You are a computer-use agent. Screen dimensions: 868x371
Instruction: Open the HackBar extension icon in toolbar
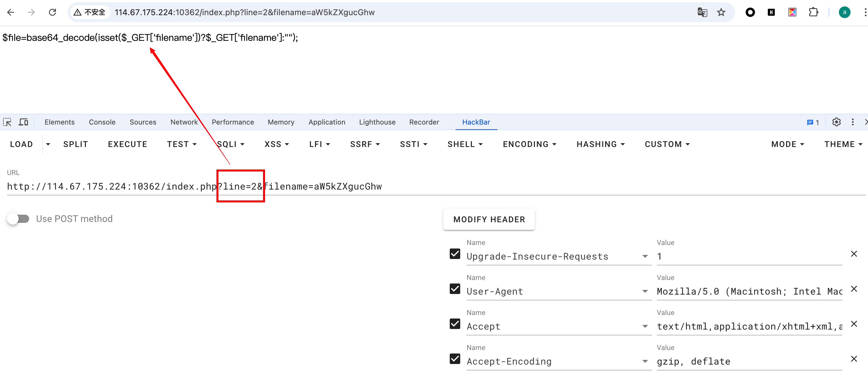tap(771, 12)
